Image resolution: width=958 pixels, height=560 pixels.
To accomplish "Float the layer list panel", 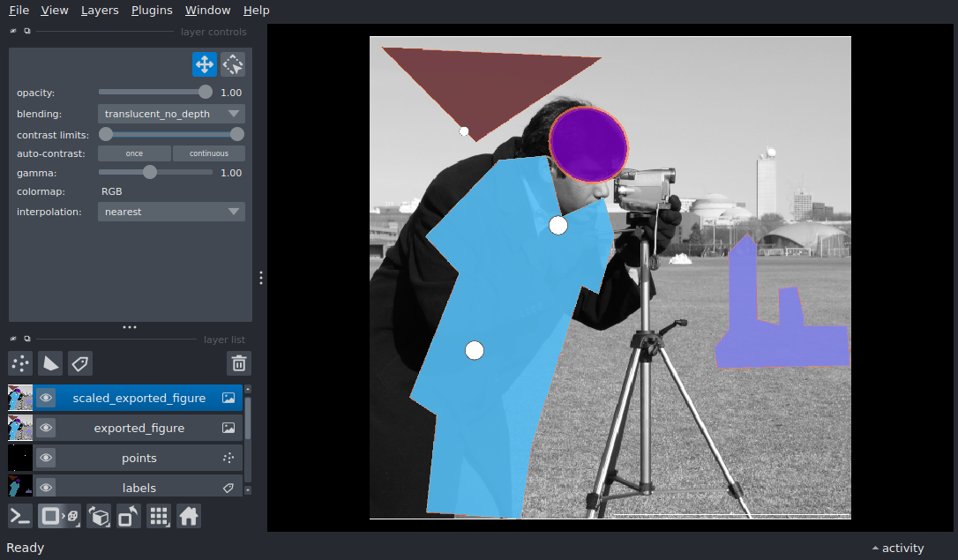I will coord(26,339).
